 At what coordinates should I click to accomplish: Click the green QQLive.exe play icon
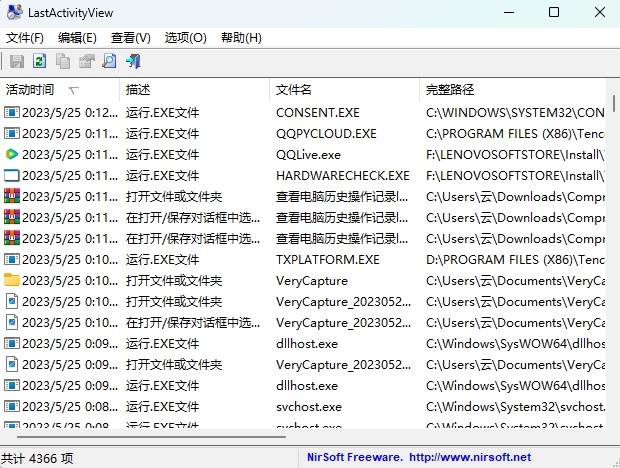tap(11, 155)
